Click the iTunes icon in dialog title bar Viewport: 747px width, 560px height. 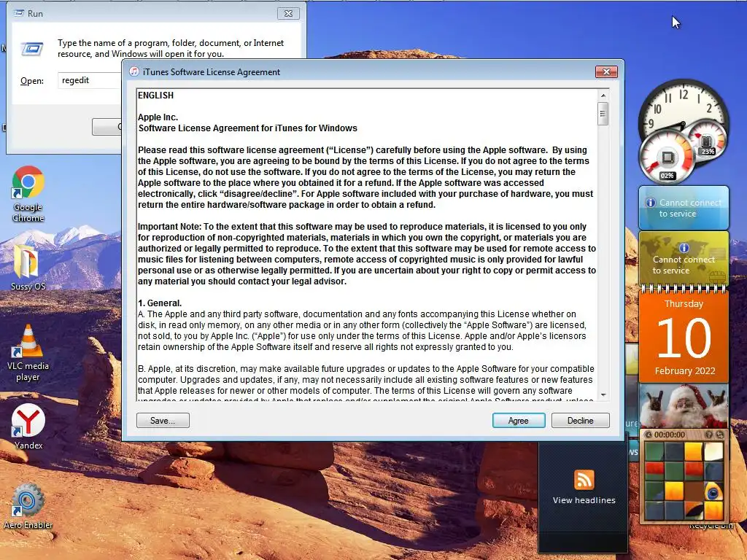[134, 72]
